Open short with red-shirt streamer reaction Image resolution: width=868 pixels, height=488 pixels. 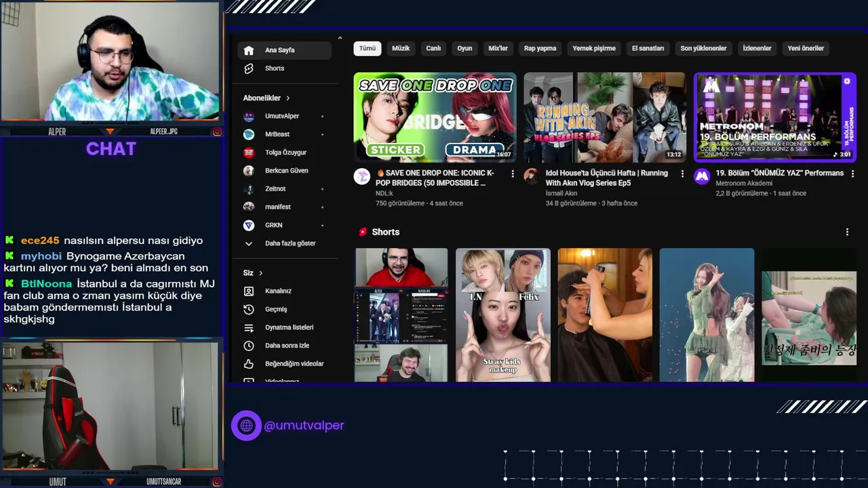click(x=401, y=315)
